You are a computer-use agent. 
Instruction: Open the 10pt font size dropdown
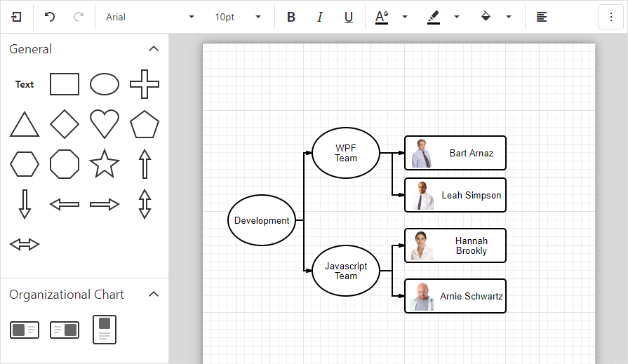(238, 17)
